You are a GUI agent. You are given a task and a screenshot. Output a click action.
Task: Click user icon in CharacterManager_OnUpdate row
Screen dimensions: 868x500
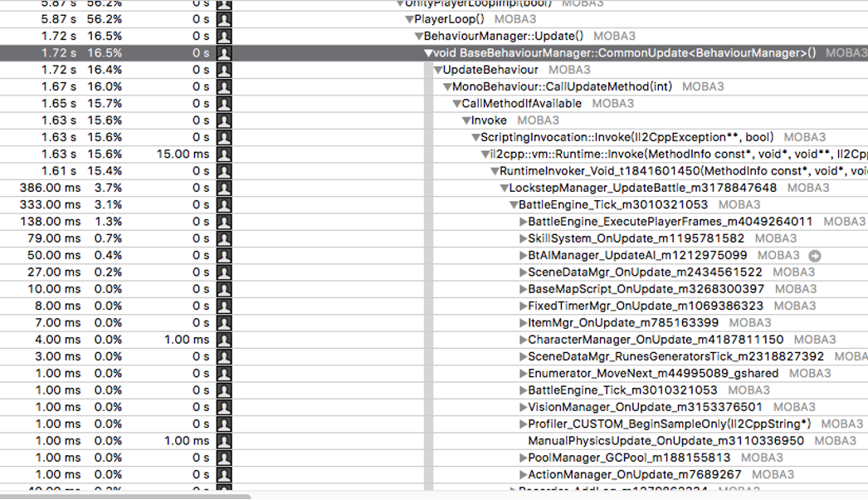(224, 340)
